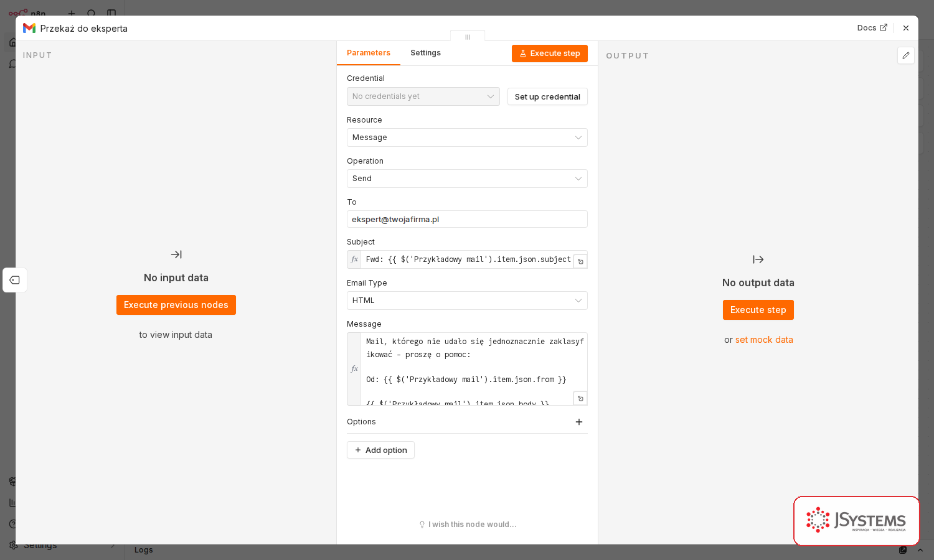Click the Gmail node icon in header
Viewport: 934px width, 560px height.
(x=29, y=28)
